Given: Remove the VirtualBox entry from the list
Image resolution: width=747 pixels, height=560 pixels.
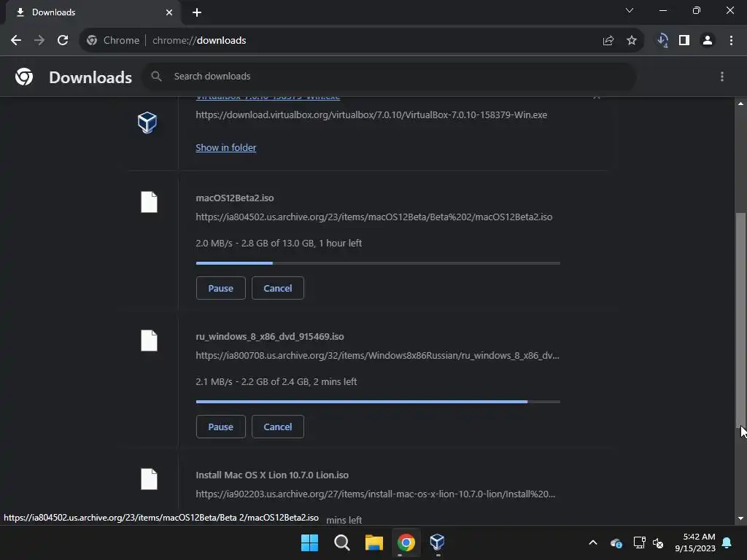Looking at the screenshot, I should [597, 97].
